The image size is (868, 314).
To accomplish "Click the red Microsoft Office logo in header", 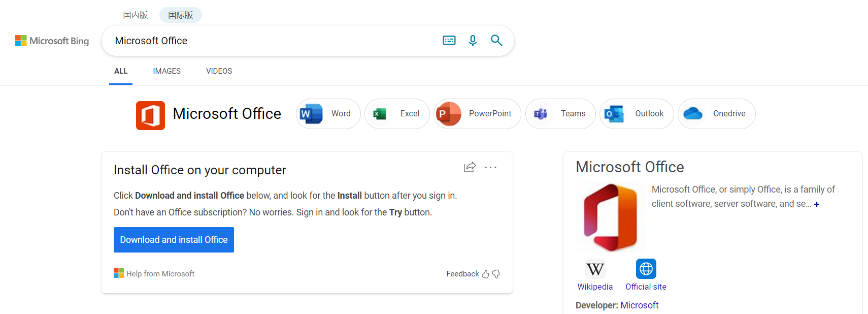I will tap(150, 115).
